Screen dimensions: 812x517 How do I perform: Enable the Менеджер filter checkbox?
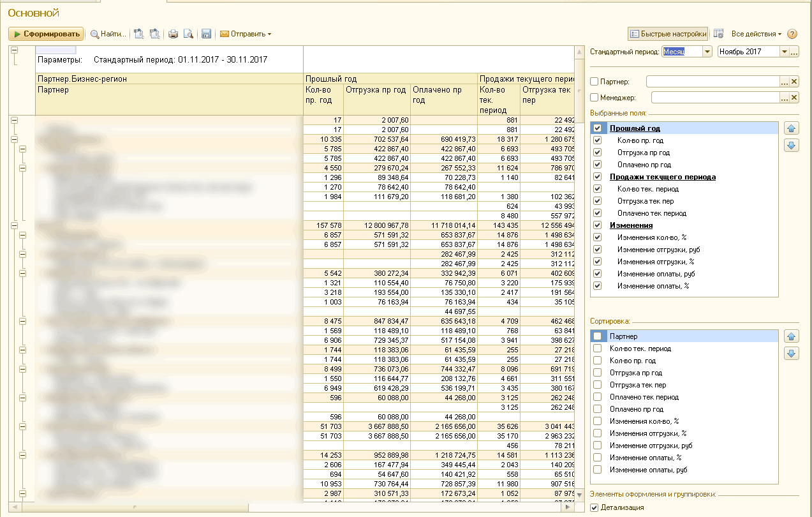click(x=594, y=98)
